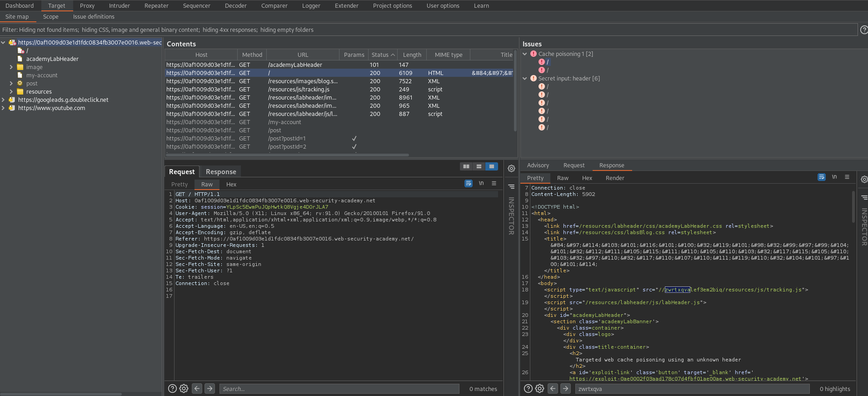Open response search settings gear icon

coord(539,389)
